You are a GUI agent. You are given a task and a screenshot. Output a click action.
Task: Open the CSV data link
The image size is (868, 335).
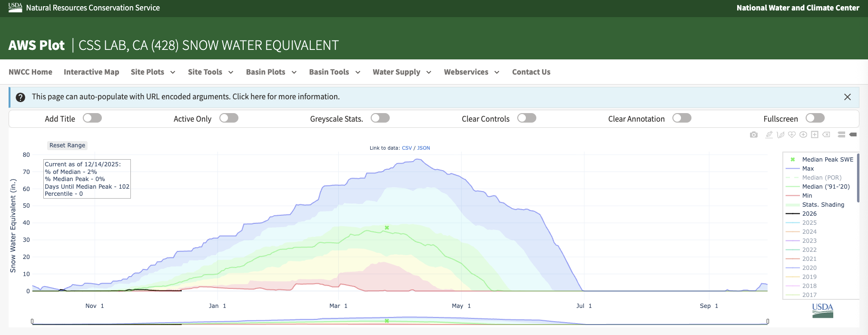(407, 148)
